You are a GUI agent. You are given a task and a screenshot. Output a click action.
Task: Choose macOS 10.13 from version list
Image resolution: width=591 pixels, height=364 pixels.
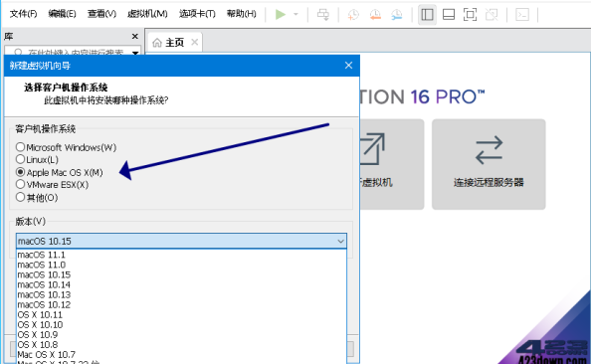coord(181,294)
